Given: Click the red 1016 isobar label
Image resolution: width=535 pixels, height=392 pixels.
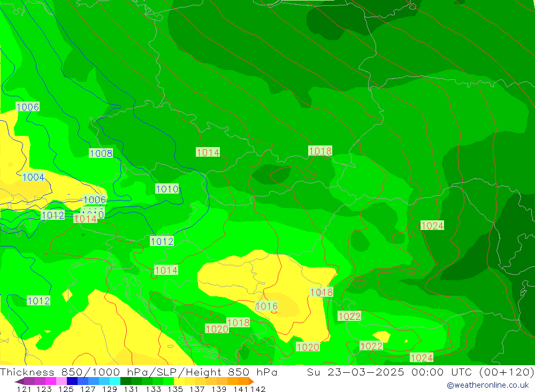Looking at the screenshot, I should [266, 306].
